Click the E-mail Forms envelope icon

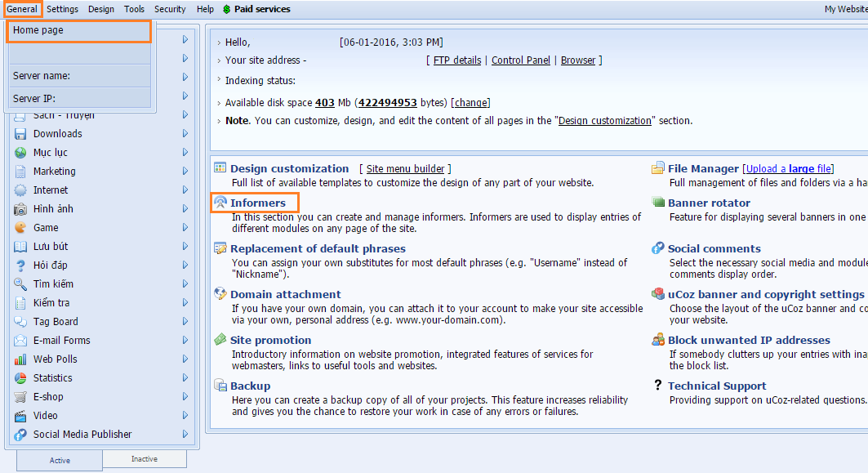(20, 341)
